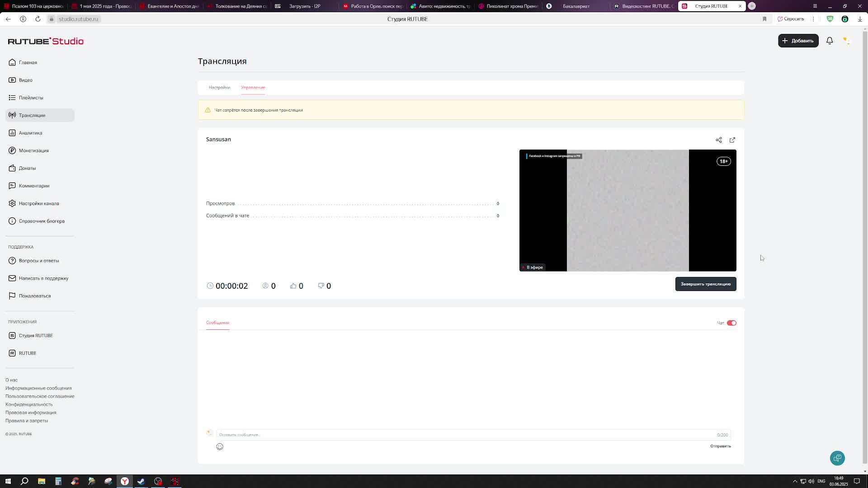Click the chat message input field
Image resolution: width=868 pixels, height=488 pixels.
[466, 435]
